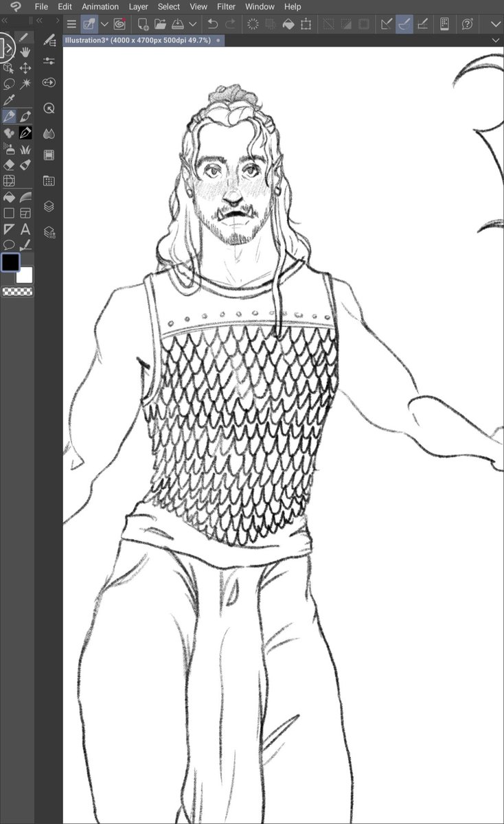Select the Figure rectangle tool
The width and height of the screenshot is (504, 824).
point(9,214)
